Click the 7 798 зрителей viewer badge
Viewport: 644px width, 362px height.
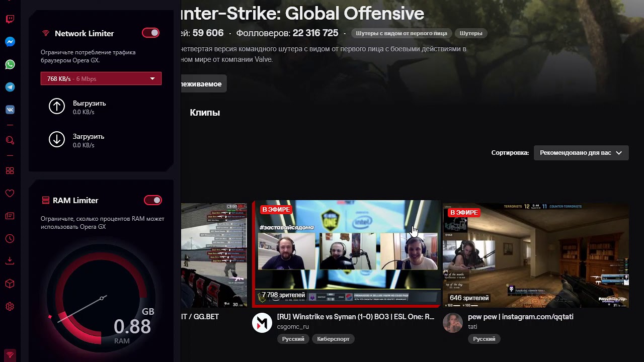(x=283, y=295)
